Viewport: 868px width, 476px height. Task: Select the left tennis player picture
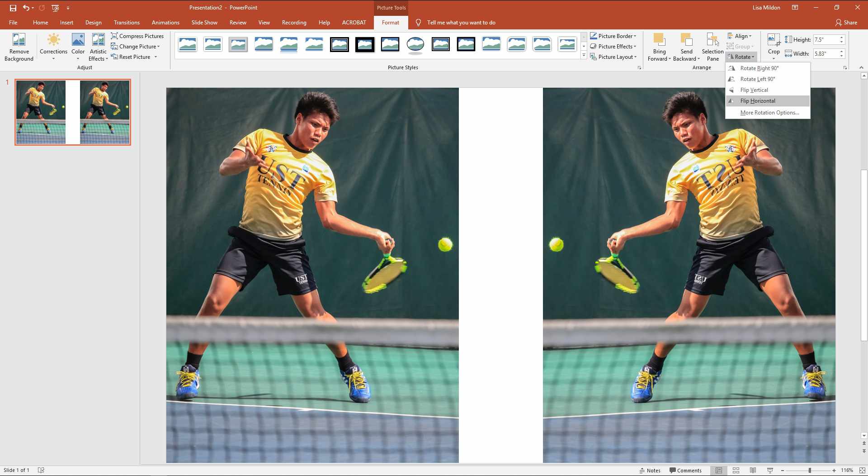(x=312, y=275)
